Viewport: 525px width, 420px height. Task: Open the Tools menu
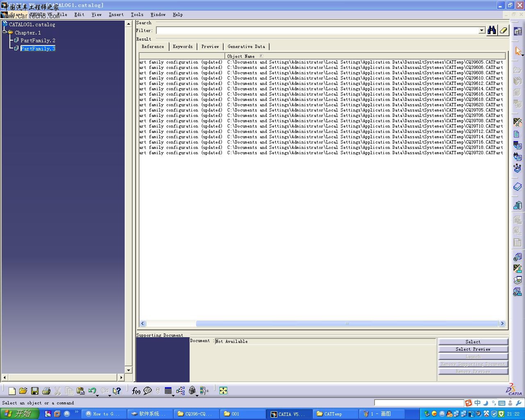tap(137, 14)
